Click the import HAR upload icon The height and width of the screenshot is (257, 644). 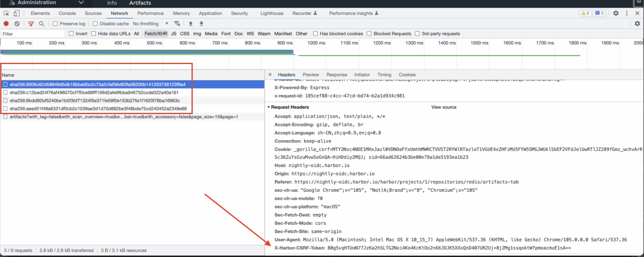pos(191,24)
